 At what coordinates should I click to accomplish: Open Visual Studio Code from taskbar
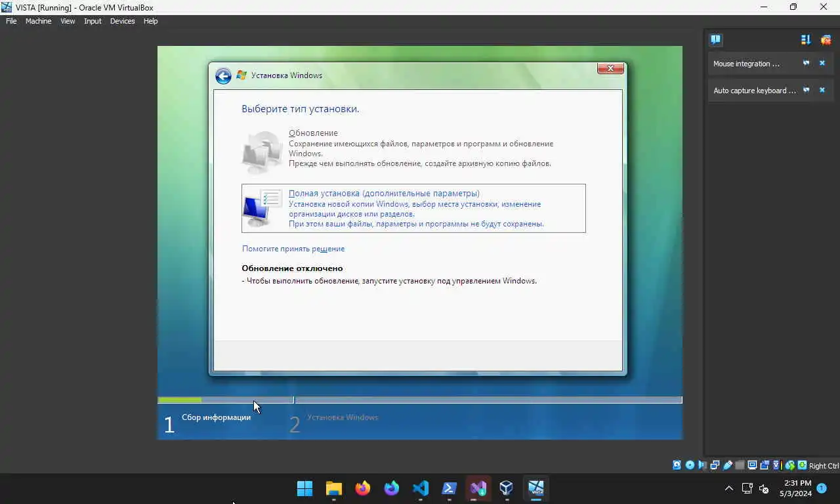pyautogui.click(x=421, y=488)
